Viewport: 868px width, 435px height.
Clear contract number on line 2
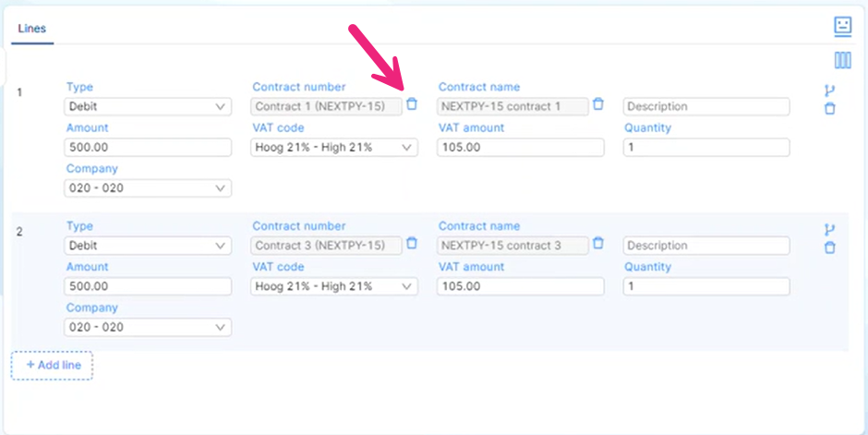click(x=412, y=244)
